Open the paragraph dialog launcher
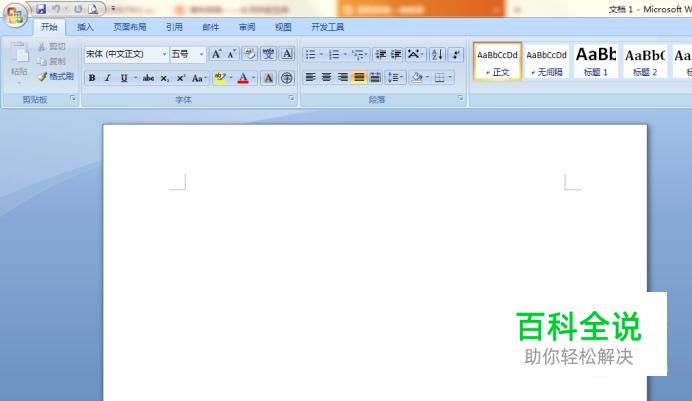Viewport: 692px width, 401px height. point(460,98)
